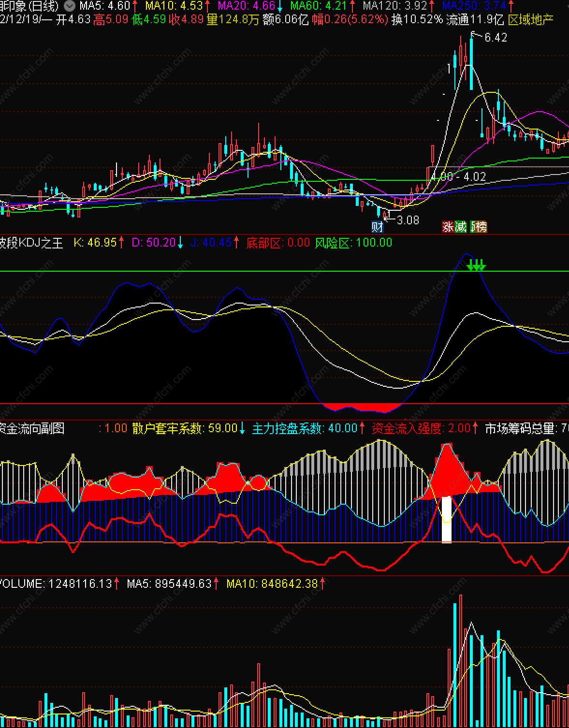Click the 低4.59 low price value
This screenshot has height=728, width=569.
tap(149, 19)
